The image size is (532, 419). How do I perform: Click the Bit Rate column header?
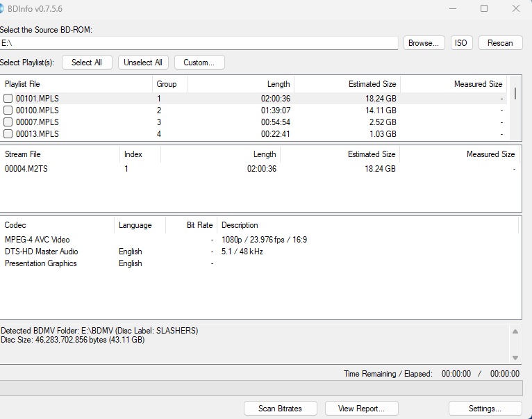click(192, 225)
